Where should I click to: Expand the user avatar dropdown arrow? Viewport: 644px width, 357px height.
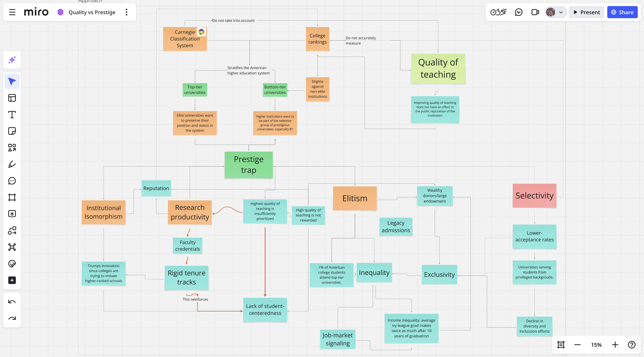coord(561,12)
